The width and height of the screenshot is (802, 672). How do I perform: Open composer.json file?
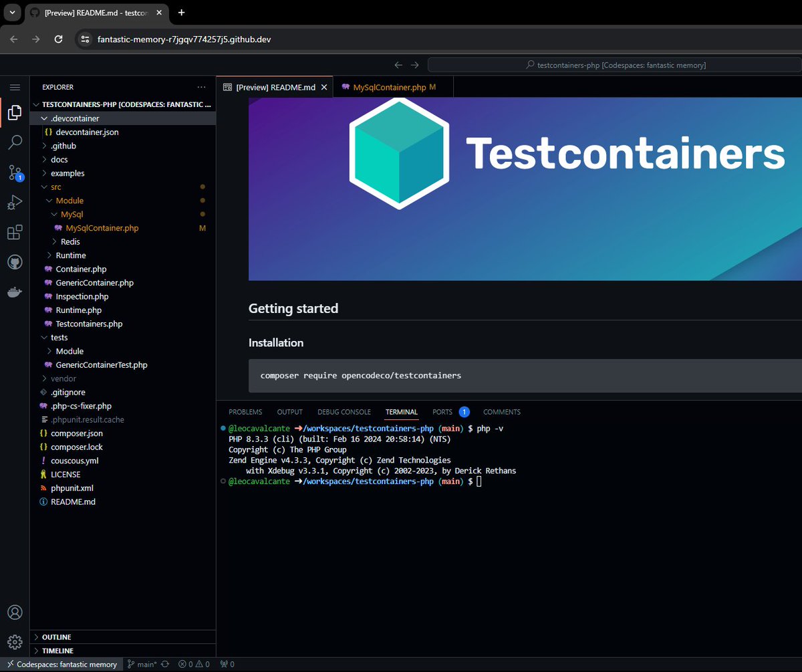123,433
